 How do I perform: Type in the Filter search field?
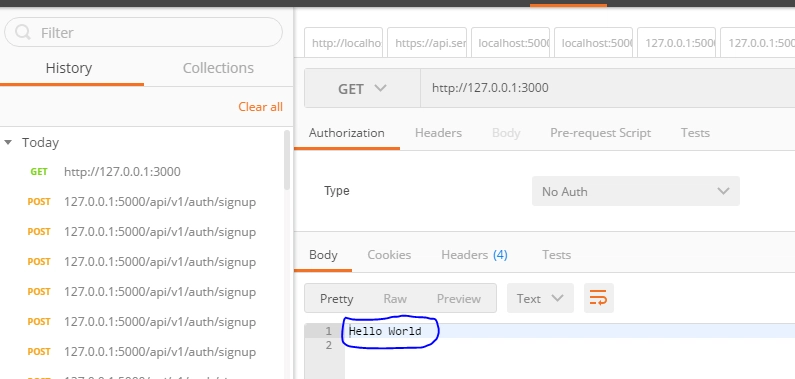coord(143,32)
